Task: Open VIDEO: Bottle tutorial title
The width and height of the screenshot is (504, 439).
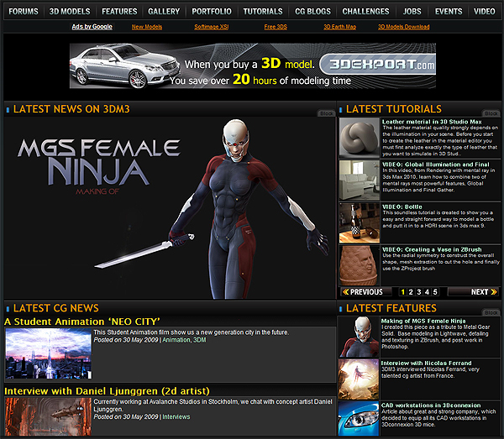Action: tap(402, 206)
